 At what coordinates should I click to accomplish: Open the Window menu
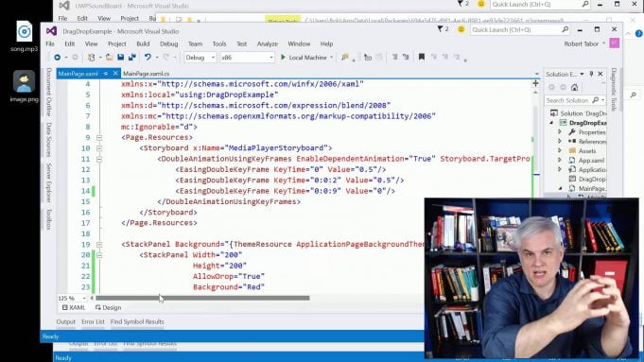[299, 43]
